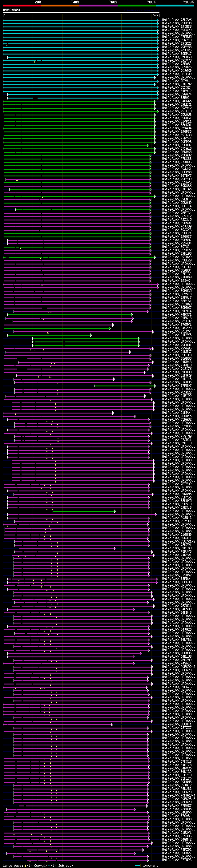This screenshot has width=197, height=868.
Task: Select the UniRef100_Q25A82 label
Action: tap(177, 64)
